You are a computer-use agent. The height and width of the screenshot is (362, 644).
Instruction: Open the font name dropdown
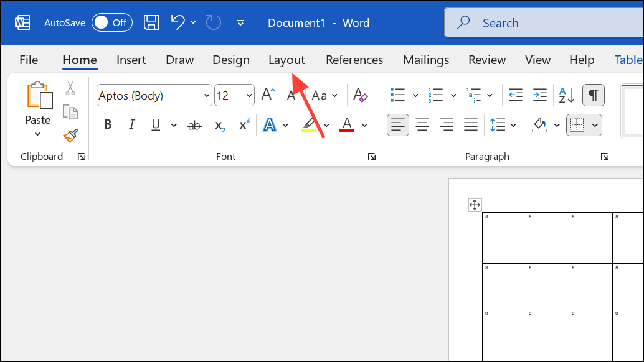click(207, 96)
